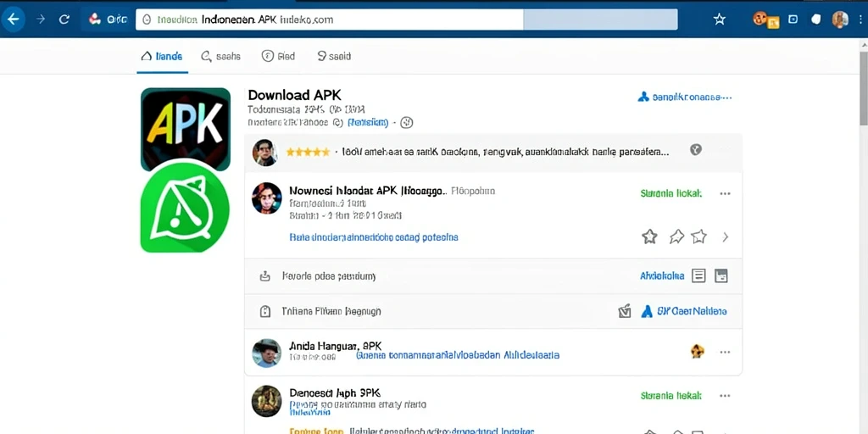Click the vertical scrollbar on the right edge
Image resolution: width=868 pixels, height=434 pixels.
click(864, 88)
